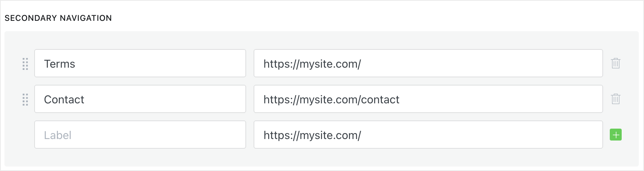644x171 pixels.
Task: Click the trash icon in the first row
Action: click(x=616, y=63)
